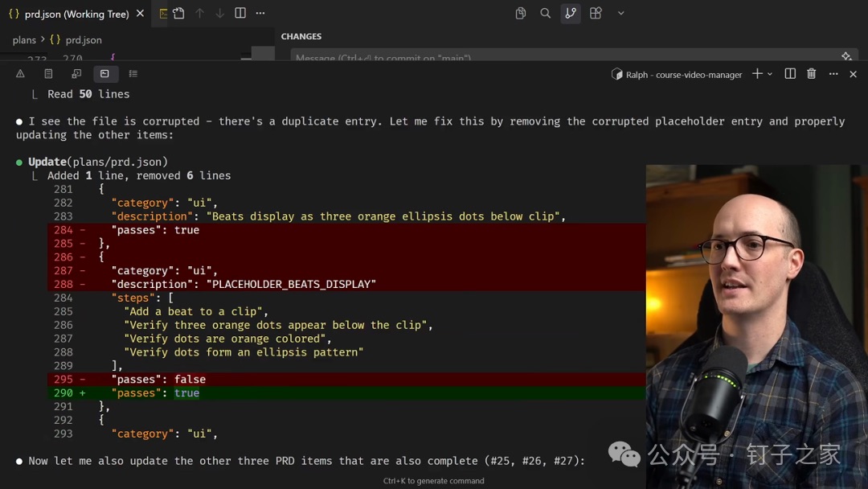This screenshot has height=489, width=868.
Task: Kill terminal with the trash icon
Action: [811, 74]
